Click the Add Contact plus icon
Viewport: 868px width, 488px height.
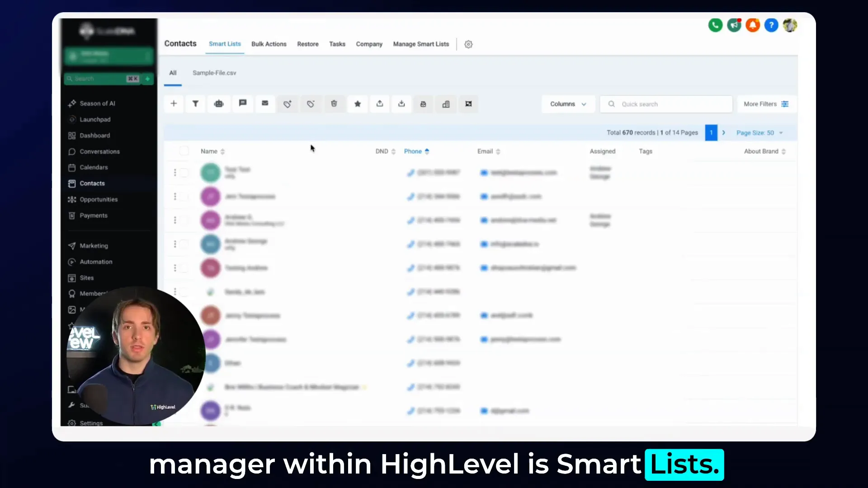pyautogui.click(x=174, y=104)
